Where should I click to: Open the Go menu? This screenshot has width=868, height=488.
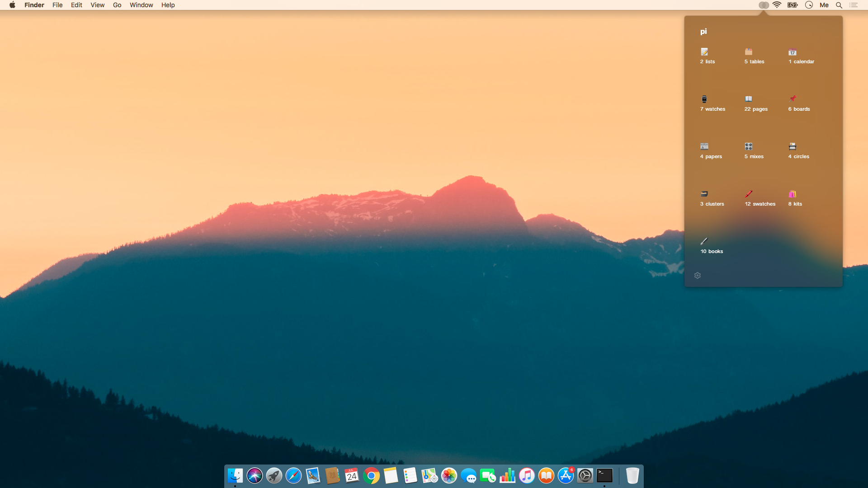click(117, 5)
